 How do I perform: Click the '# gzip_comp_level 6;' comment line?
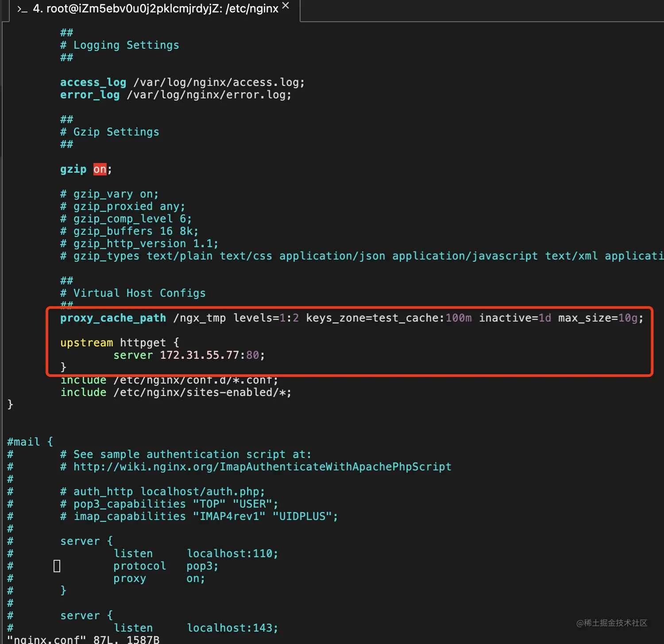tap(126, 219)
